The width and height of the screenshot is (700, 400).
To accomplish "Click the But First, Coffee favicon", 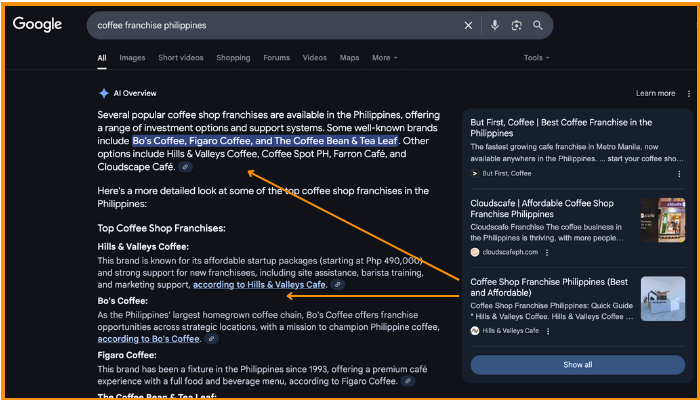I will pyautogui.click(x=475, y=173).
